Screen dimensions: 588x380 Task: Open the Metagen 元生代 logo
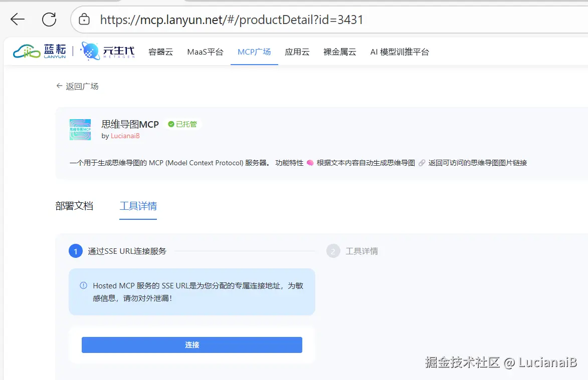pyautogui.click(x=108, y=51)
